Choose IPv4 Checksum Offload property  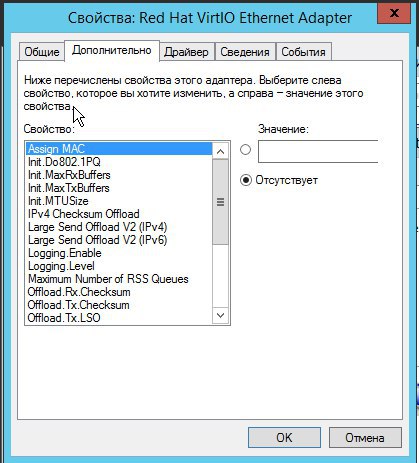(x=119, y=214)
